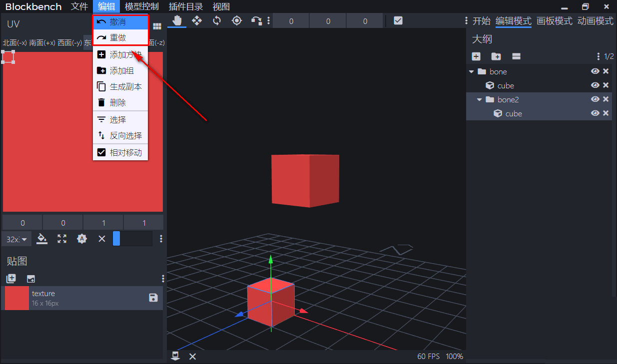Viewport: 617px width, 364px height.
Task: Select the Pivot tool in toolbar
Action: coord(237,20)
